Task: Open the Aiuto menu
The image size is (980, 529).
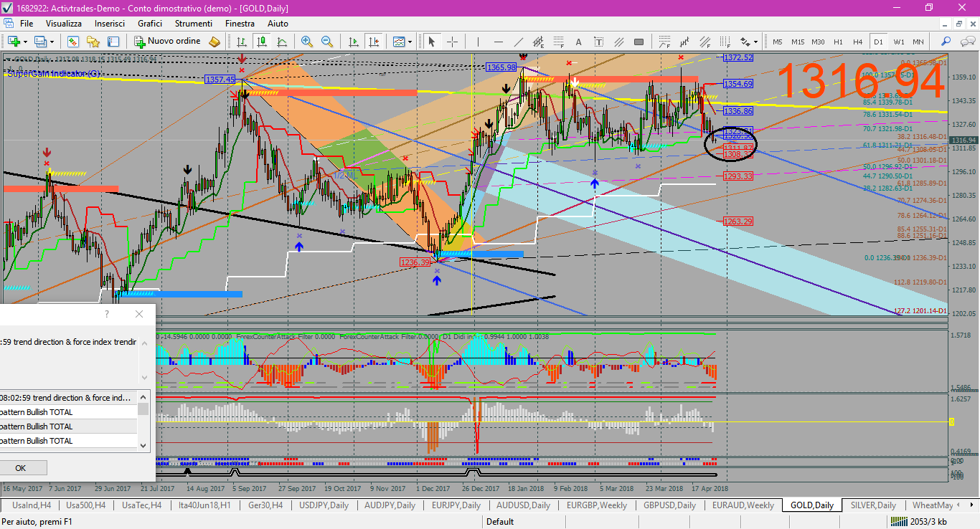Action: 278,23
